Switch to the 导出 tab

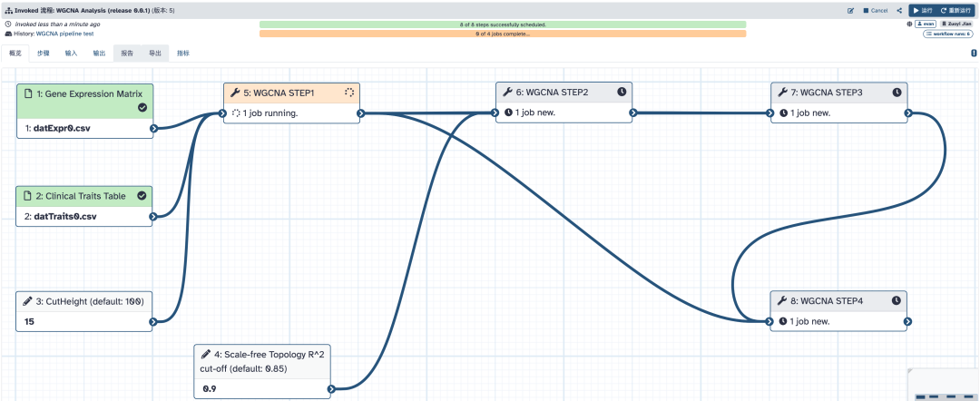pyautogui.click(x=154, y=54)
